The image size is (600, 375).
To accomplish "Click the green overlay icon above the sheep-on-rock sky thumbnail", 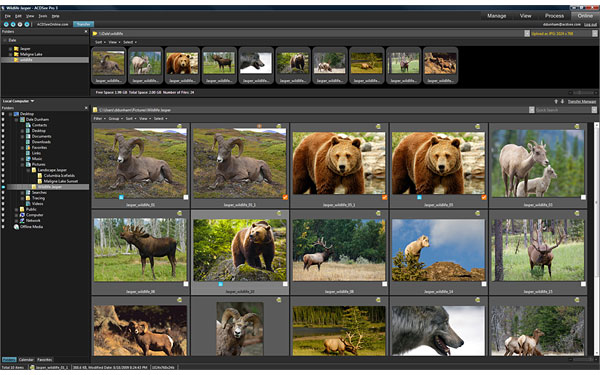I will tap(478, 213).
